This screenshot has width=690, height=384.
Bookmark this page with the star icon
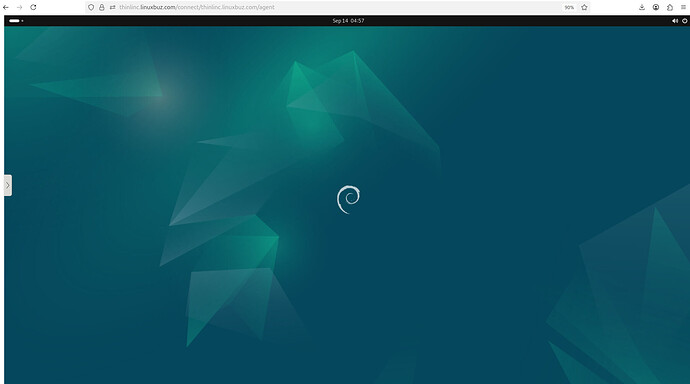click(584, 7)
